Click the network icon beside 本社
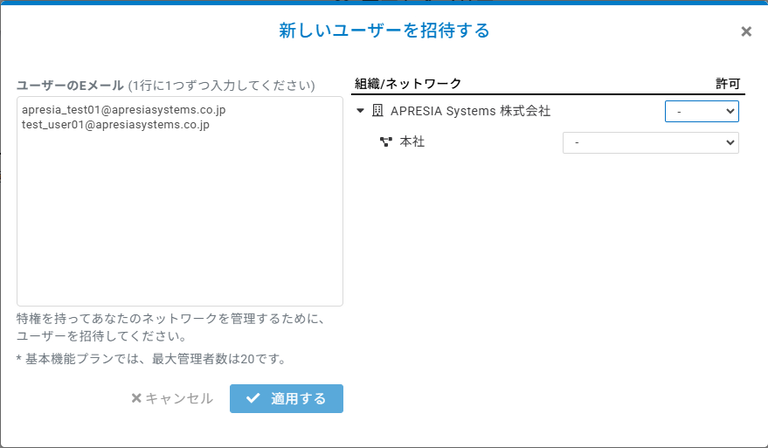This screenshot has width=768, height=448. tap(386, 143)
